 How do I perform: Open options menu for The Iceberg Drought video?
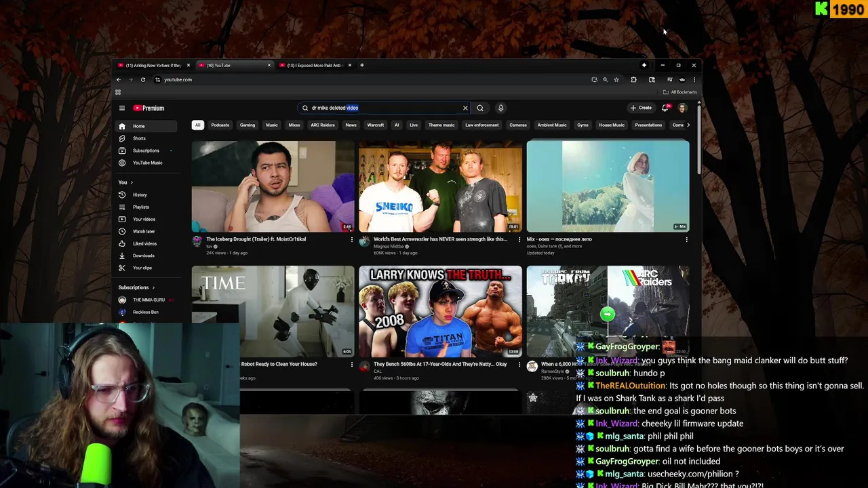point(351,239)
